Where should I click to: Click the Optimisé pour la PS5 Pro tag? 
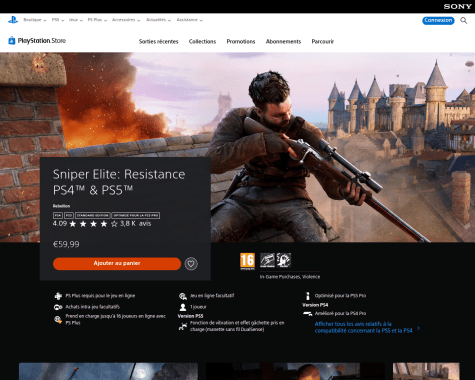[135, 215]
